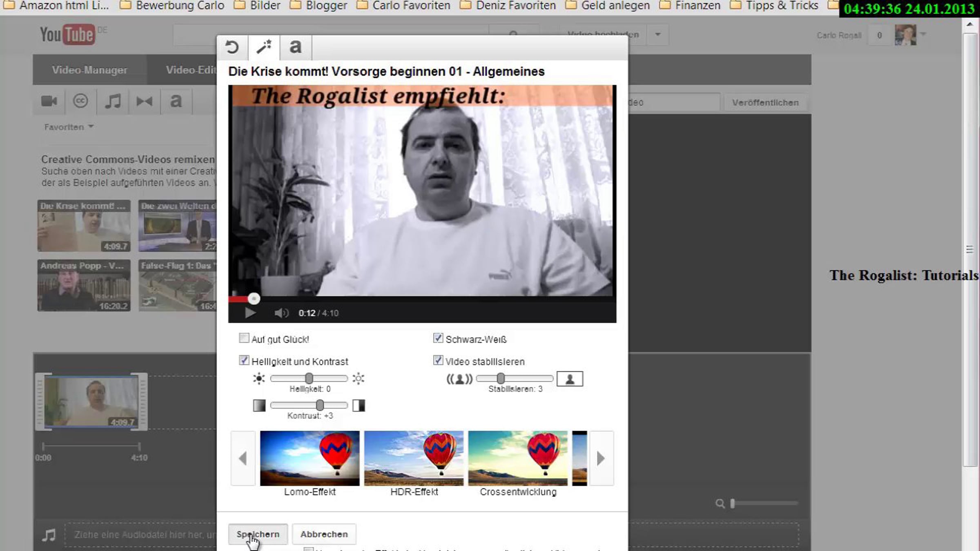The height and width of the screenshot is (551, 980).
Task: Mute the video preview volume
Action: tap(281, 313)
